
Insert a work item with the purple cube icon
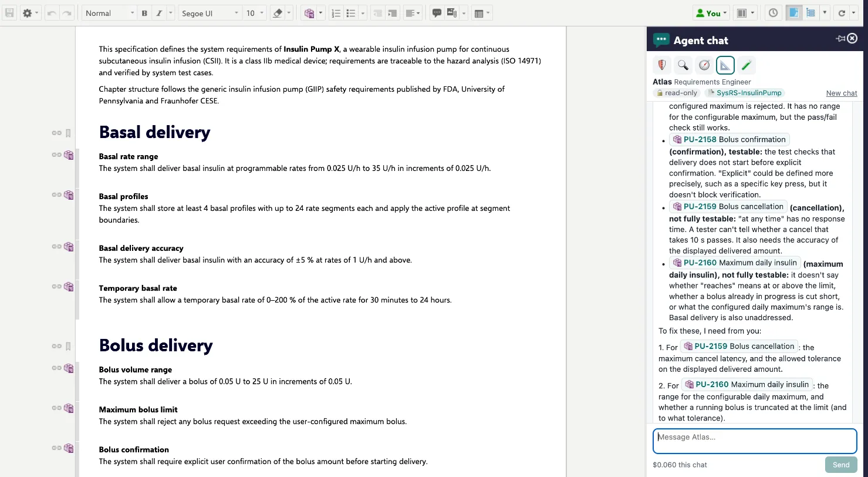[x=309, y=13]
